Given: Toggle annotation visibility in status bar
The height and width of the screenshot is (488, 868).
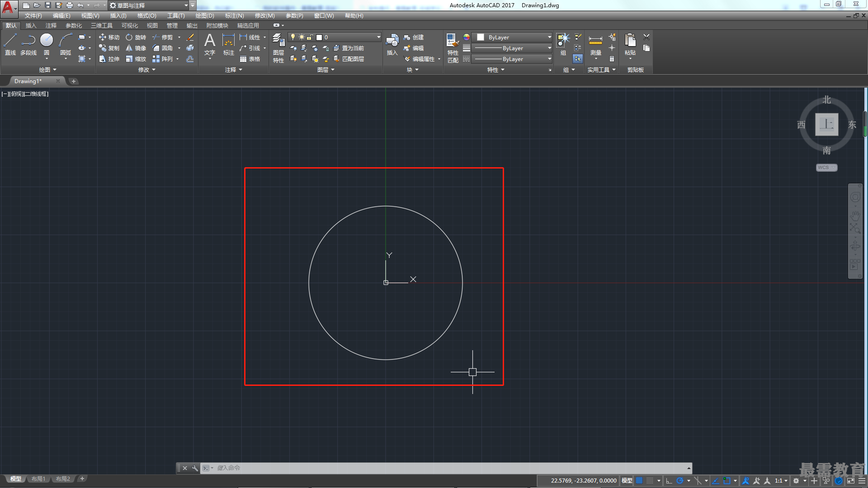Looking at the screenshot, I should point(745,481).
